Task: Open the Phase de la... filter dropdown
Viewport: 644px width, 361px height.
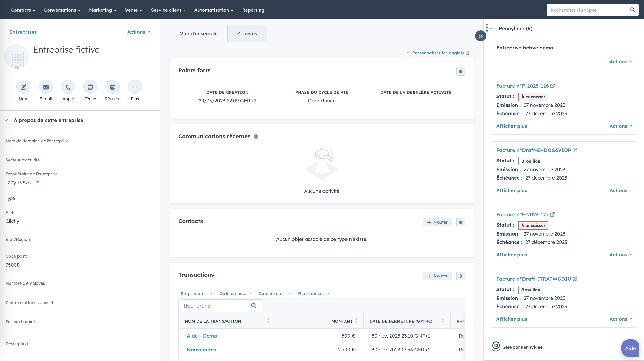Action: coord(313,293)
